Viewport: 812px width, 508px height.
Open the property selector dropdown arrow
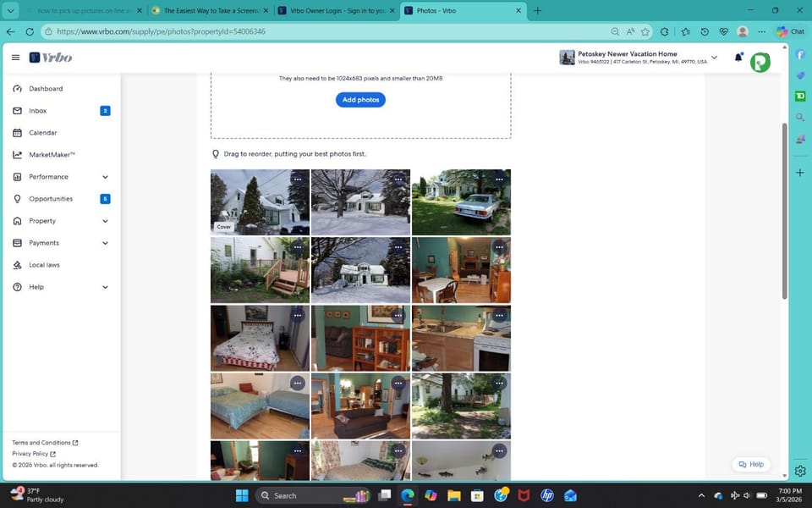pos(714,58)
